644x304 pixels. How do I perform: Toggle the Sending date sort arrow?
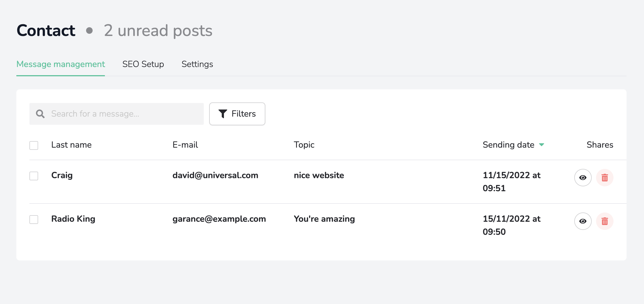point(542,145)
